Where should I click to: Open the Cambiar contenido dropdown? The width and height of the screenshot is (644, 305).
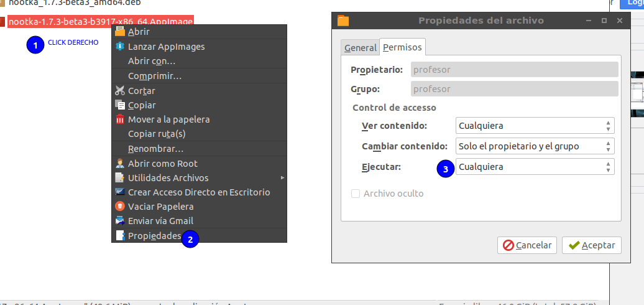click(x=535, y=146)
